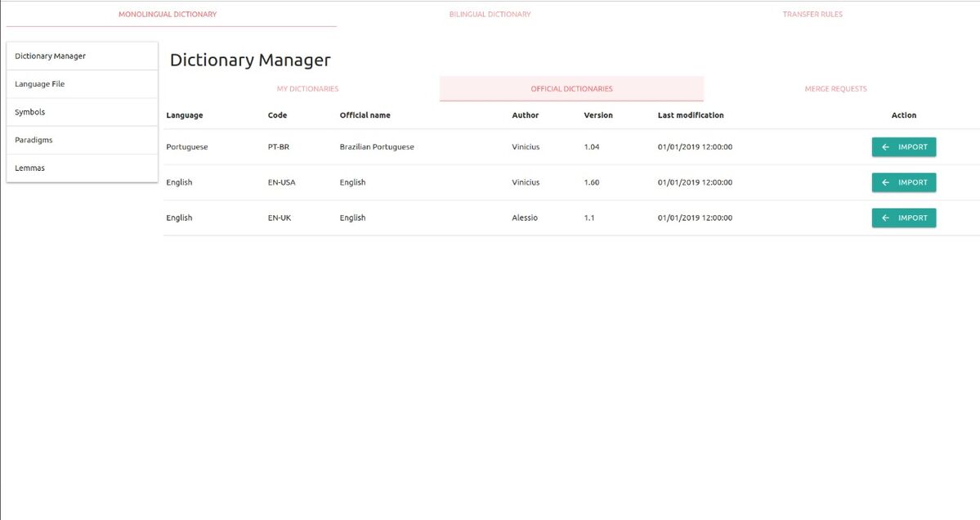This screenshot has width=980, height=520.
Task: Open the Merge Requests tab
Action: coord(835,88)
